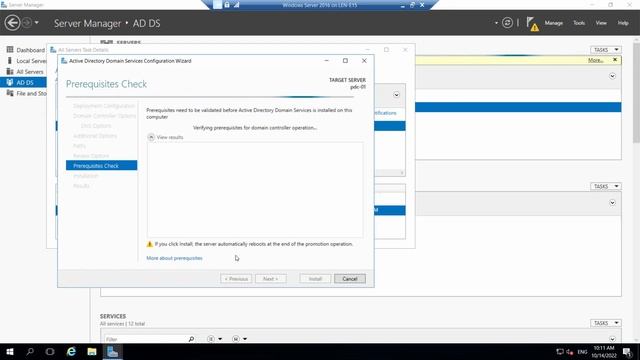This screenshot has height=360, width=640.
Task: Open More about prerequisites link
Action: (x=174, y=258)
